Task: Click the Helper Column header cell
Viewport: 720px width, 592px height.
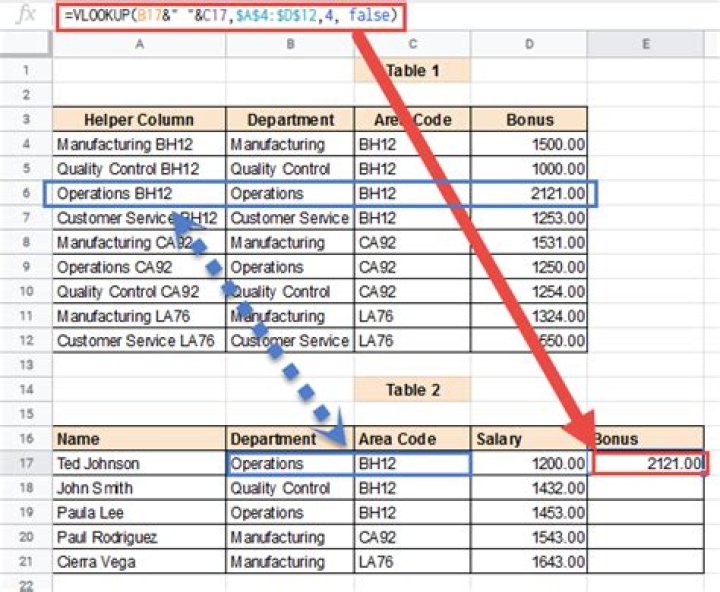Action: tap(139, 119)
